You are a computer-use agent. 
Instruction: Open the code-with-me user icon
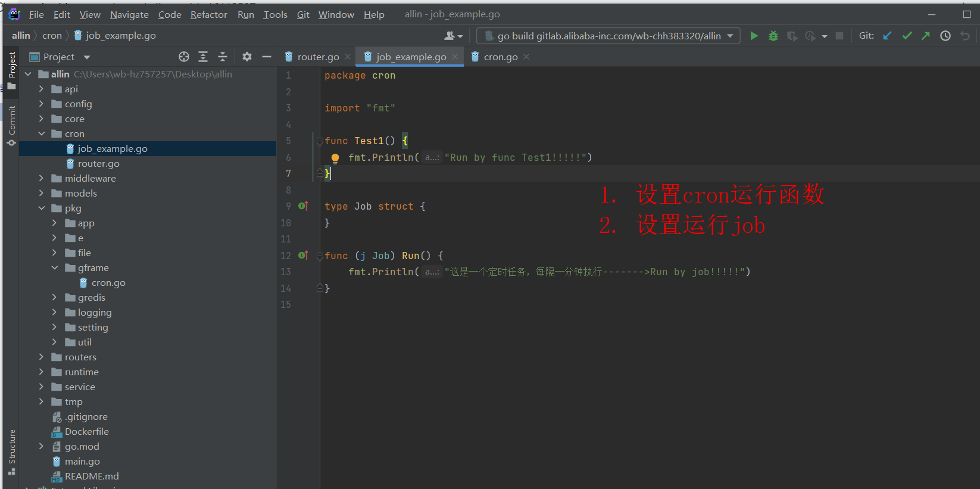point(454,36)
